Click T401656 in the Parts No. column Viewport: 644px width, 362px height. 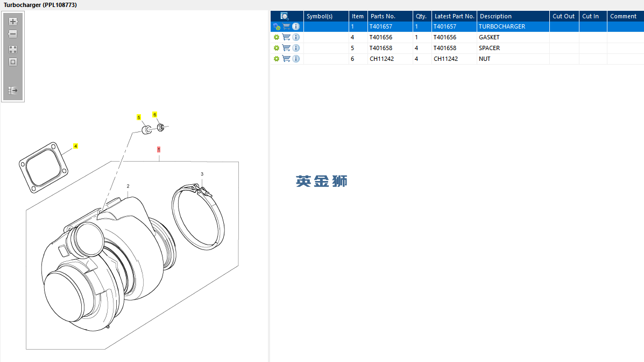[381, 37]
